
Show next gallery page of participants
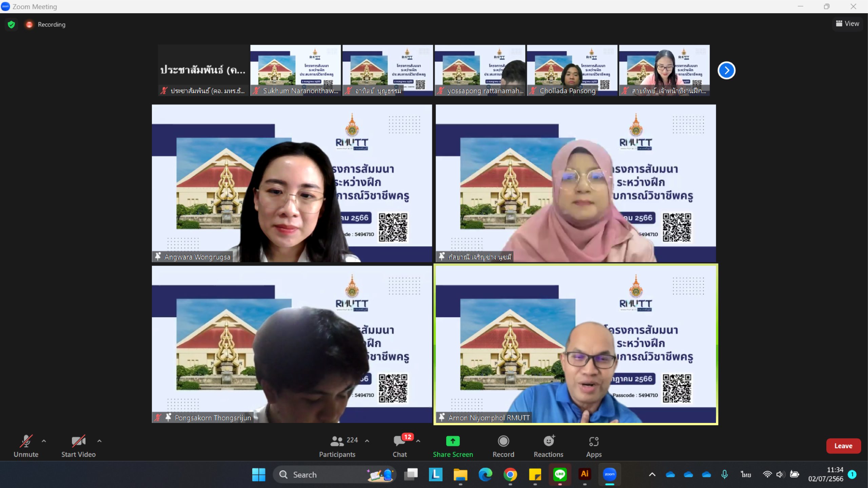[726, 70]
